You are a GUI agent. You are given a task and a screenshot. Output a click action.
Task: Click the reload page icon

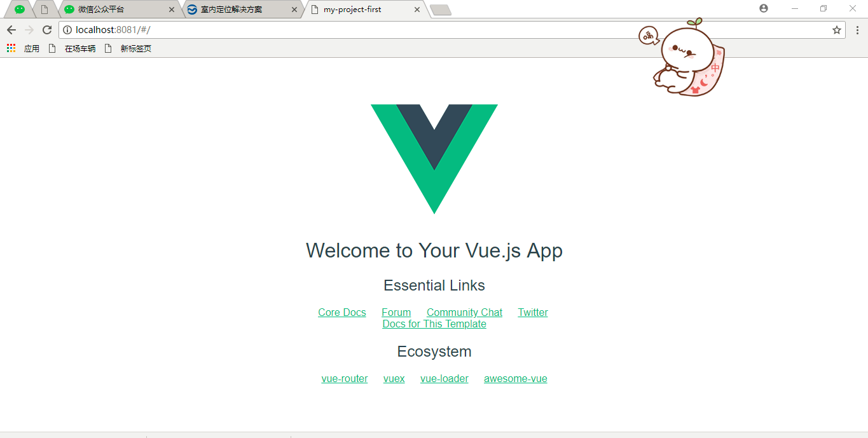[x=47, y=30]
